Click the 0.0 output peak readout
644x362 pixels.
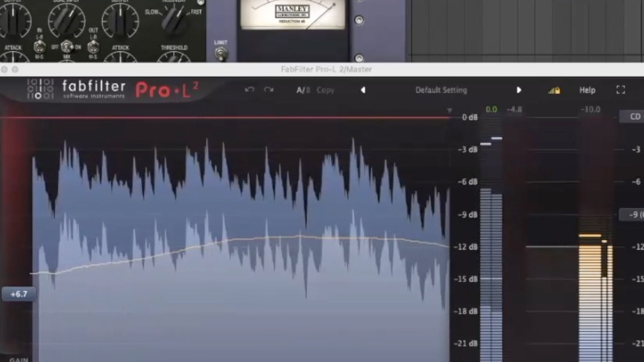coord(491,109)
